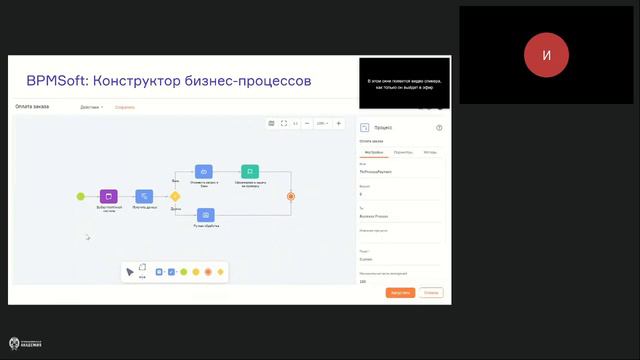Edit the version field with value 0
The width and height of the screenshot is (640, 360).
point(400,194)
